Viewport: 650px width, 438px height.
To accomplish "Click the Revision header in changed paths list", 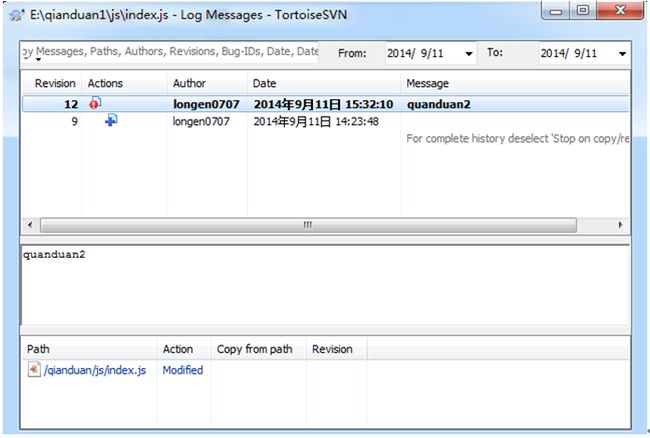I will tap(337, 349).
